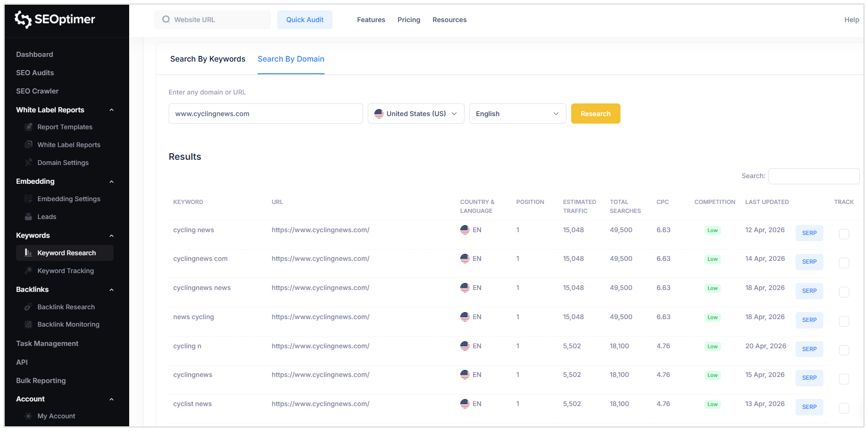Click the '12 Apr, 2026' last updated date
The width and height of the screenshot is (868, 431).
coord(765,230)
